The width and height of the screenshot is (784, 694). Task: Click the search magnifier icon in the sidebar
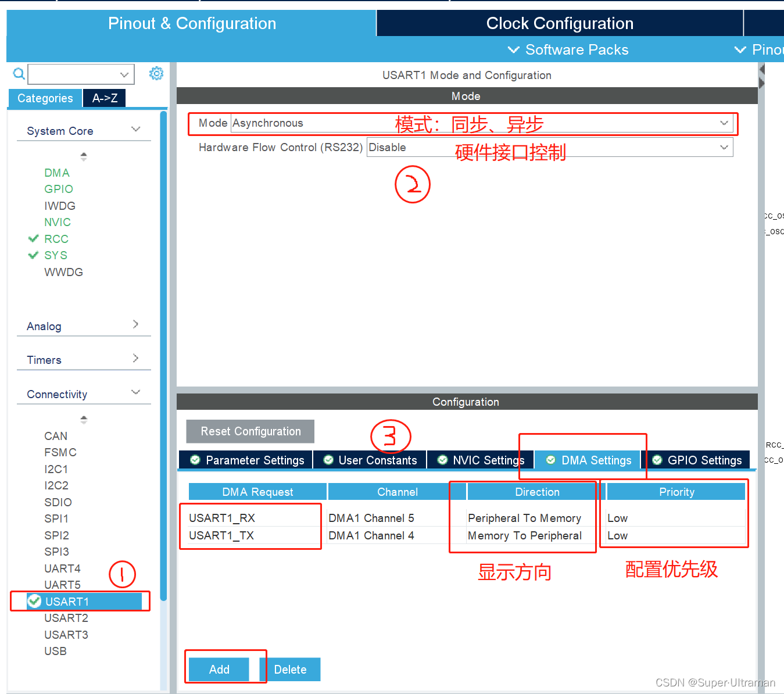coord(18,74)
